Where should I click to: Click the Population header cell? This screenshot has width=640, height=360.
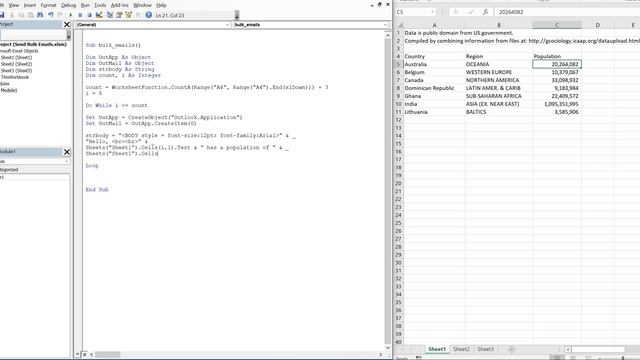tap(557, 56)
